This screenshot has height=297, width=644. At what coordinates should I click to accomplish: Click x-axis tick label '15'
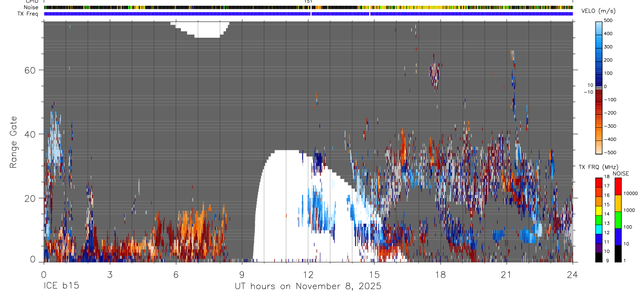tap(374, 274)
